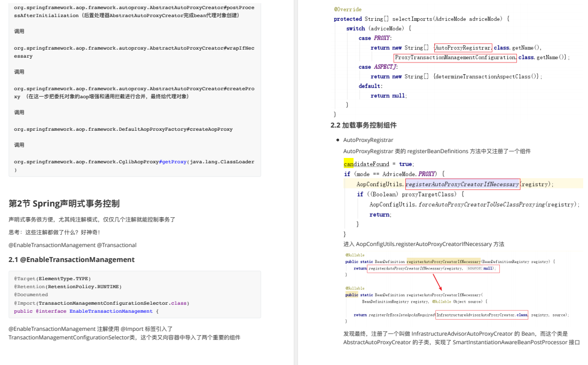Click the '2.2 加载事务控制组件' subheading
Image resolution: width=588 pixels, height=365 pixels.
[x=363, y=125]
